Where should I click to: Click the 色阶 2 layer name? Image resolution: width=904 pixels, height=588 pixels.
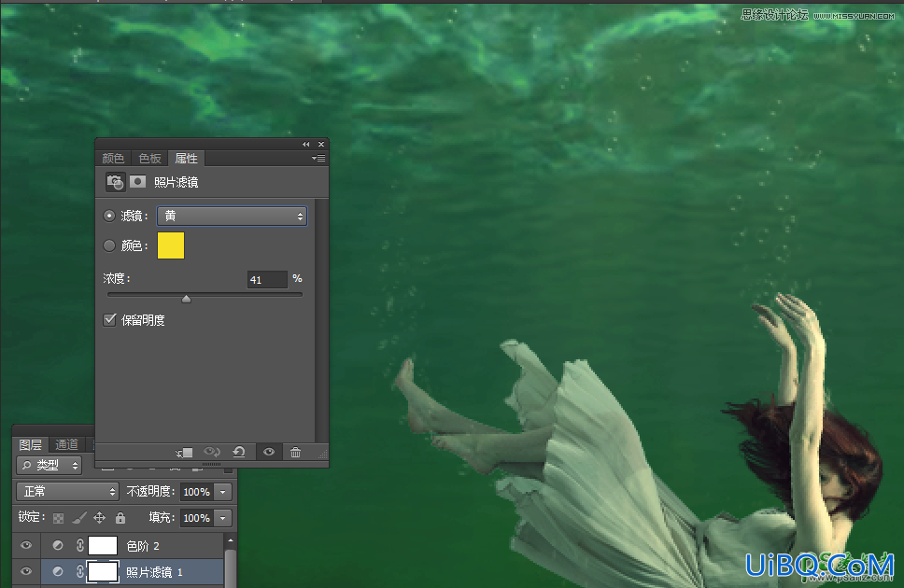pos(143,546)
